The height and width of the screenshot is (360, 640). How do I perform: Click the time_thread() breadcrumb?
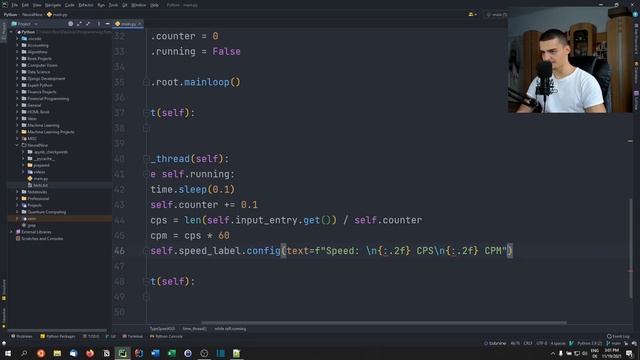click(x=194, y=329)
